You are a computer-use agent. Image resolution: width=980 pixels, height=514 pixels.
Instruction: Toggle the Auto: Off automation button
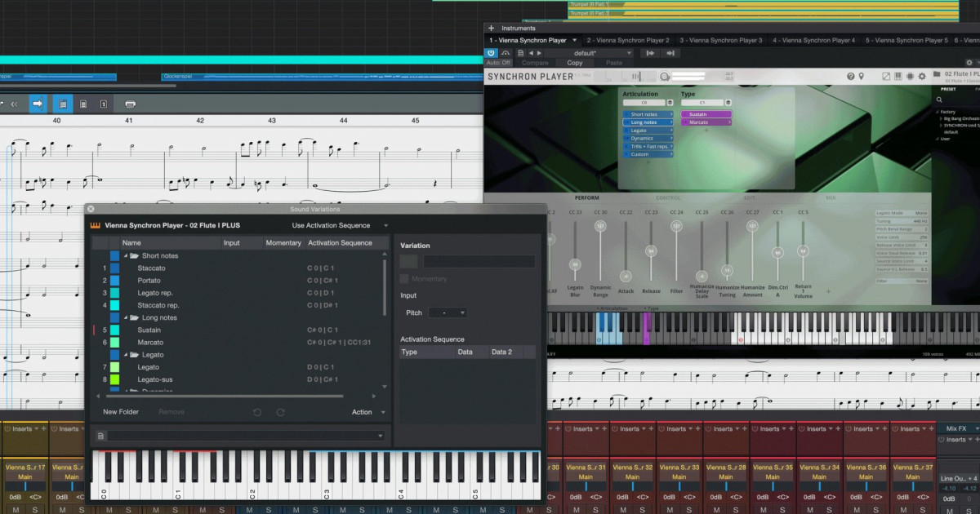498,63
